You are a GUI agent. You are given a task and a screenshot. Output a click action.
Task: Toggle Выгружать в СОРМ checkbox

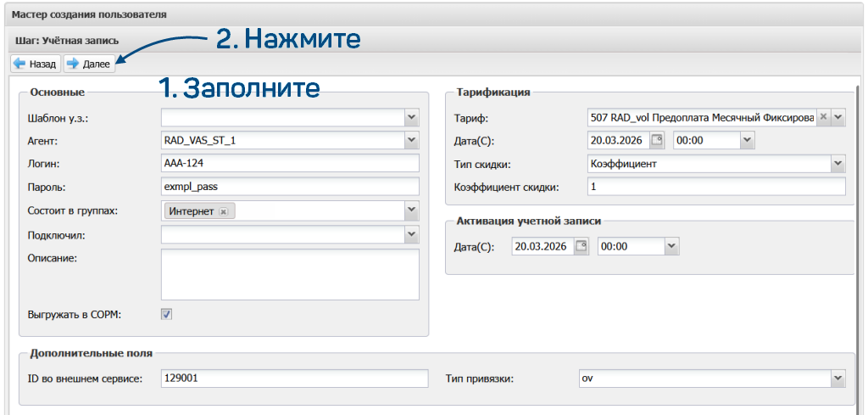pos(167,314)
